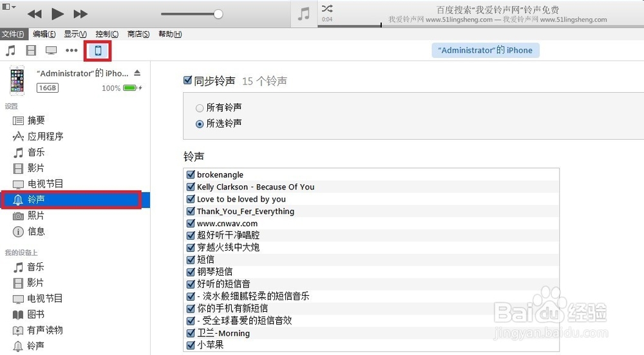This screenshot has height=355, width=644.
Task: Adjust the volume slider knob
Action: (218, 14)
